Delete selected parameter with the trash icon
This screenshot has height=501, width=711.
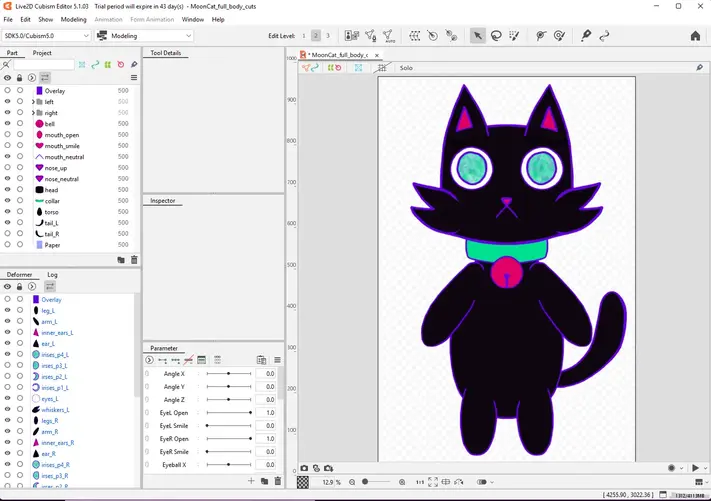pos(278,481)
